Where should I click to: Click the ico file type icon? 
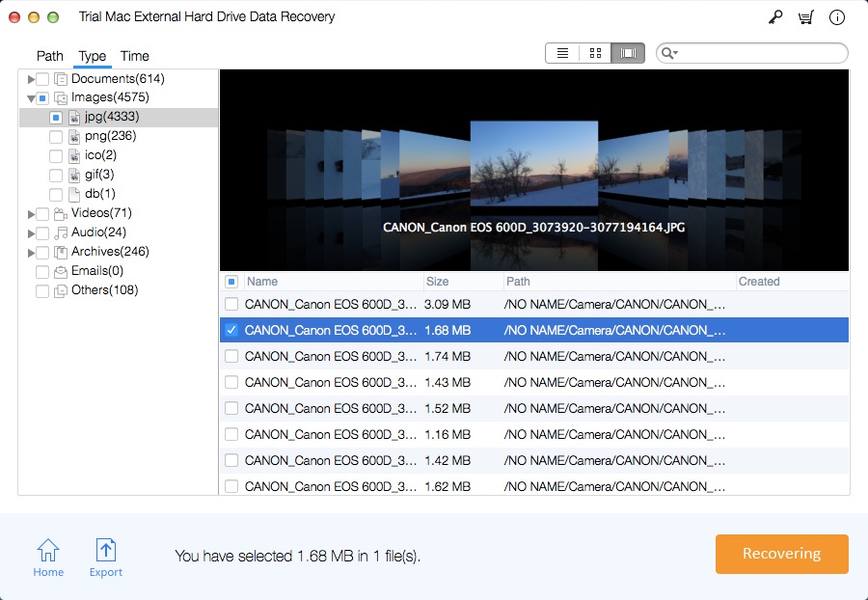(x=74, y=156)
